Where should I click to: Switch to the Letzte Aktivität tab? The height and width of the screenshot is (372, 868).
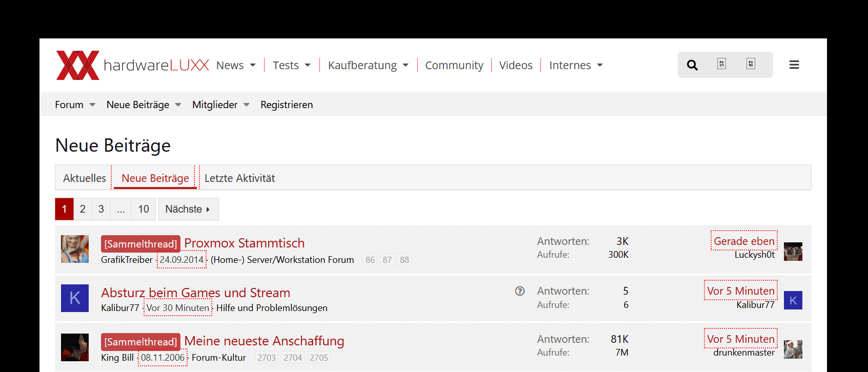(x=239, y=178)
